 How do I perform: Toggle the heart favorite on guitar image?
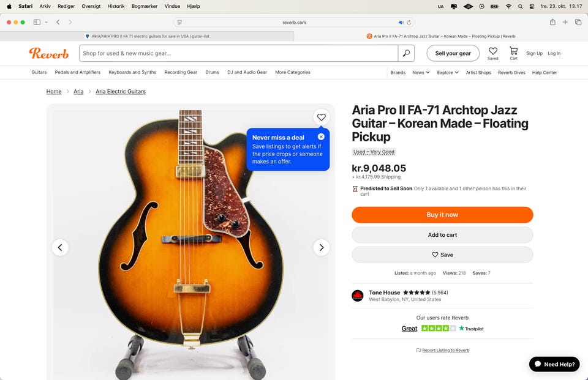click(322, 117)
